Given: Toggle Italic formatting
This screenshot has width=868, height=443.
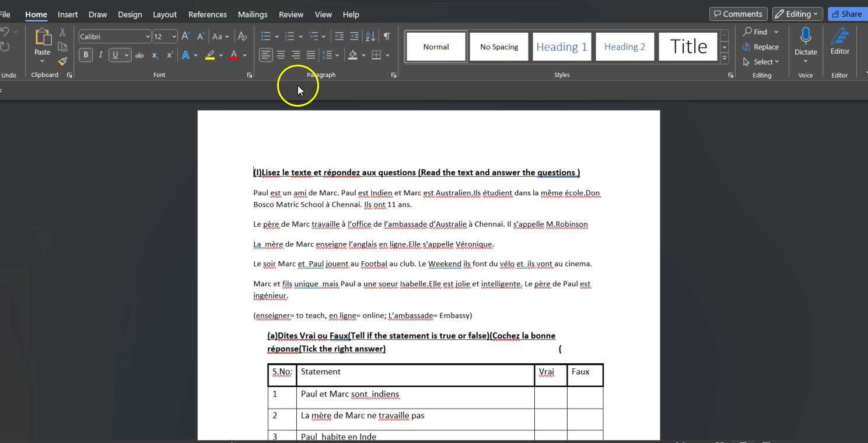Looking at the screenshot, I should (x=100, y=55).
